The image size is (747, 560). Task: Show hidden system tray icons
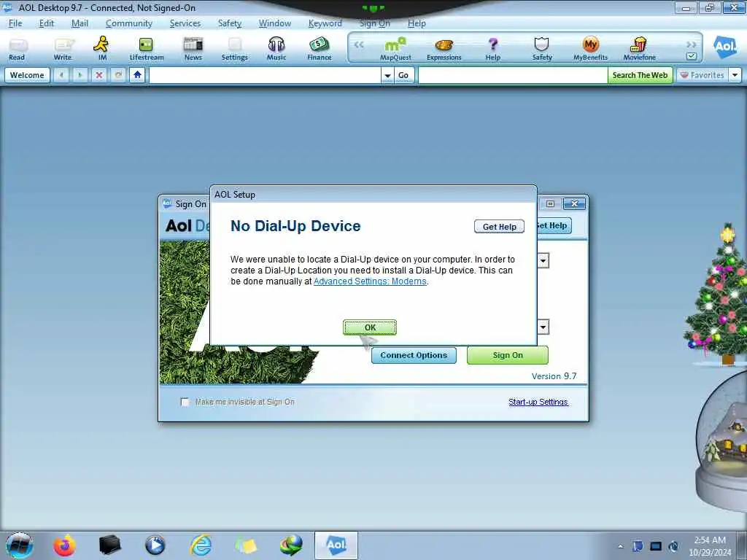(620, 546)
